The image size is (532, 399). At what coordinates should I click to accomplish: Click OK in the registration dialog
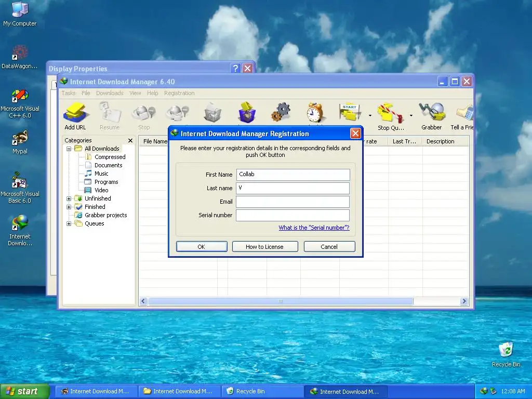click(202, 247)
